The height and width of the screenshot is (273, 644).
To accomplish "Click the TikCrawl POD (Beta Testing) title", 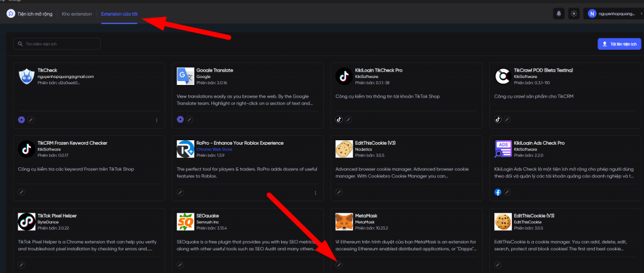I will pos(543,70).
